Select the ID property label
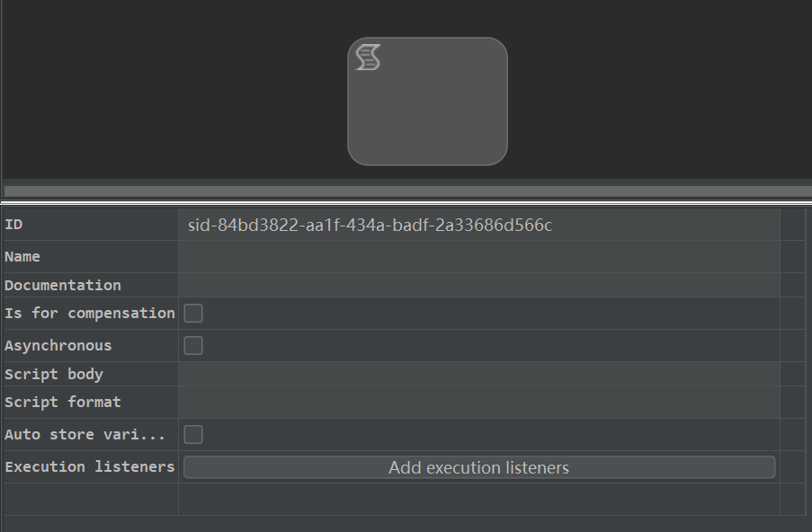The height and width of the screenshot is (532, 812). point(13,225)
